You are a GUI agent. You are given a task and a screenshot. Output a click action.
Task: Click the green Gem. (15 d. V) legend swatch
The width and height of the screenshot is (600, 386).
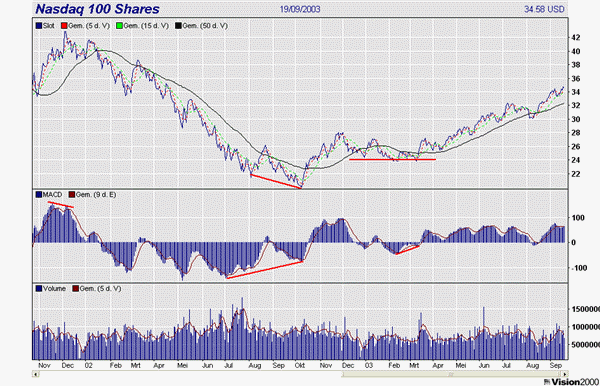119,26
